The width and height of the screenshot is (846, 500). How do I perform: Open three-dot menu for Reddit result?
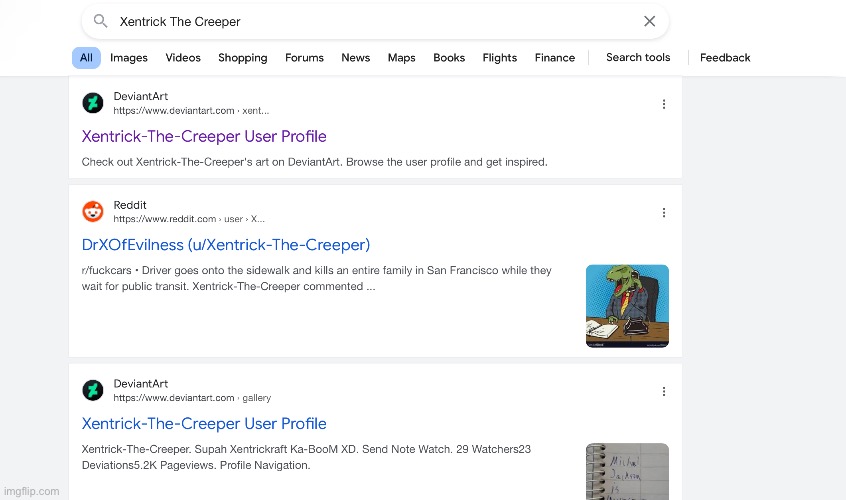point(663,212)
